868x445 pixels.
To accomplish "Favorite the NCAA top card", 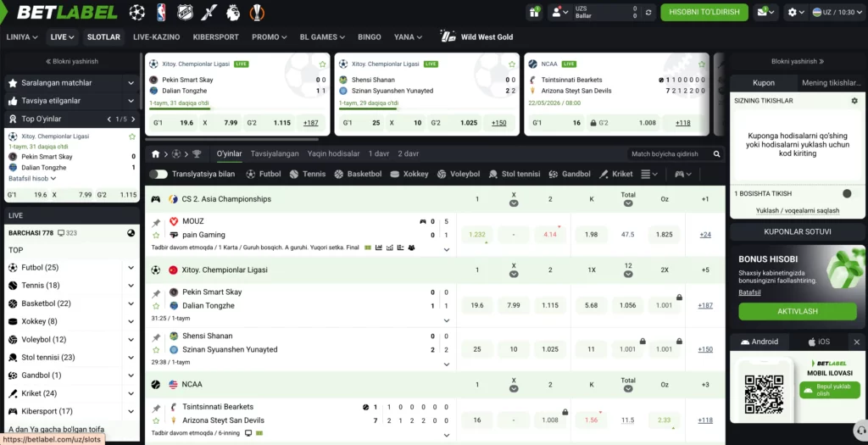I will pyautogui.click(x=701, y=64).
